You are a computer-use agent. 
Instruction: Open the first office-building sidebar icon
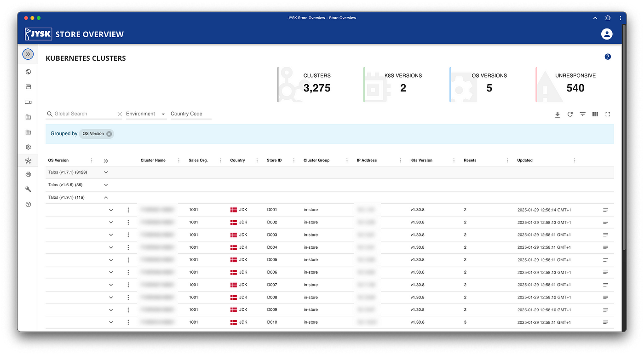(28, 117)
